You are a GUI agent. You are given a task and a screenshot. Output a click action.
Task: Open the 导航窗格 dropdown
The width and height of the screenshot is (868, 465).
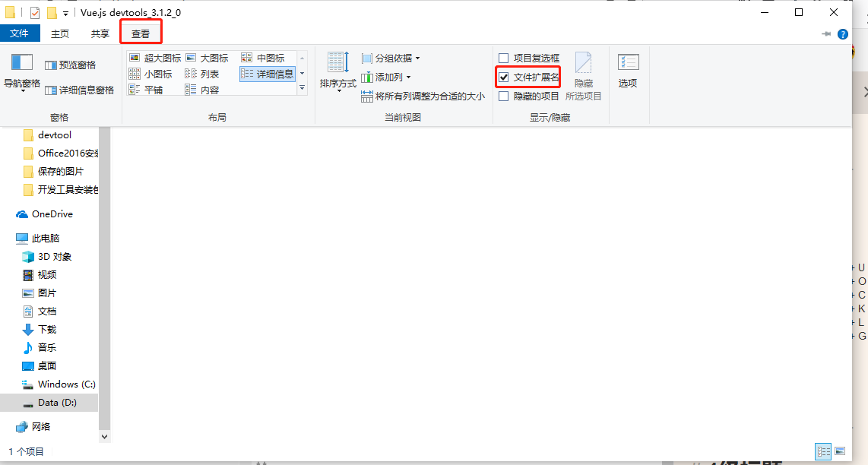pos(22,72)
